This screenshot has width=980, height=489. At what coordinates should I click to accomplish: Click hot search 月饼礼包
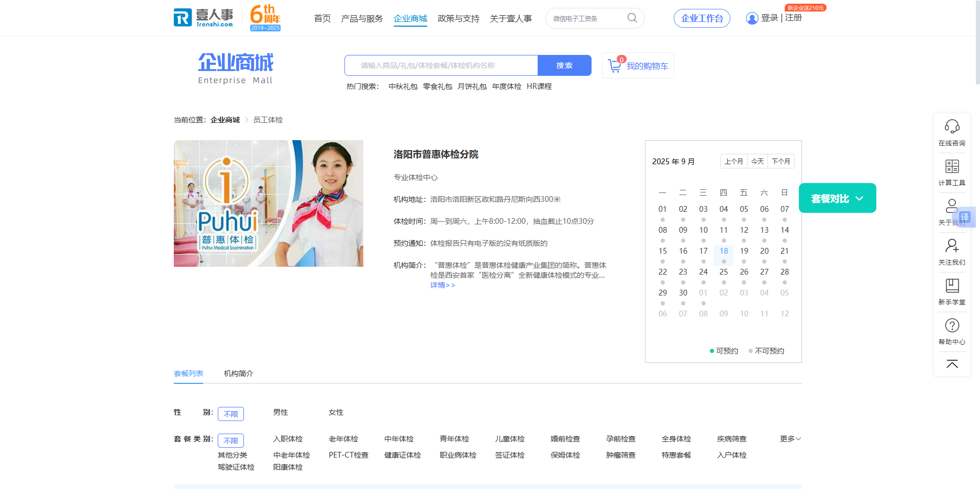click(472, 86)
